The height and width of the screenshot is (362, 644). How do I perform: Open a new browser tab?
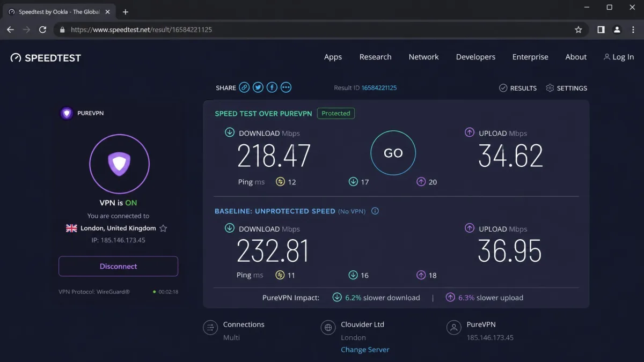tap(126, 12)
